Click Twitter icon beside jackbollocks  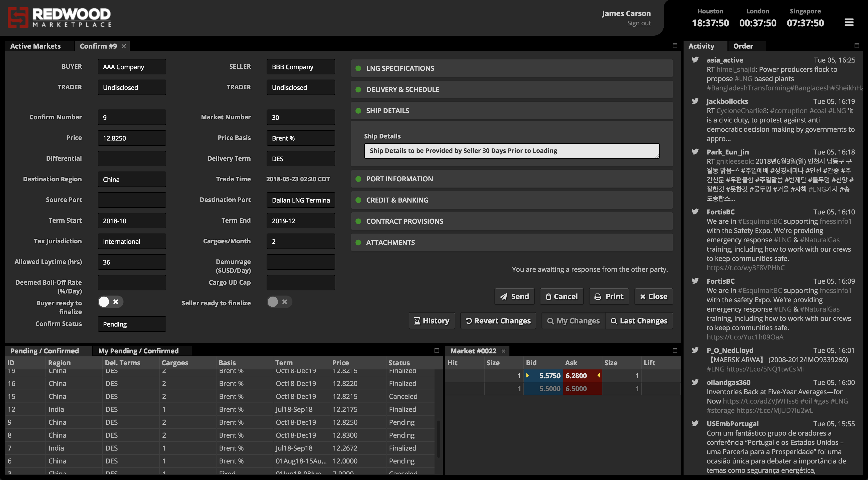pos(695,101)
